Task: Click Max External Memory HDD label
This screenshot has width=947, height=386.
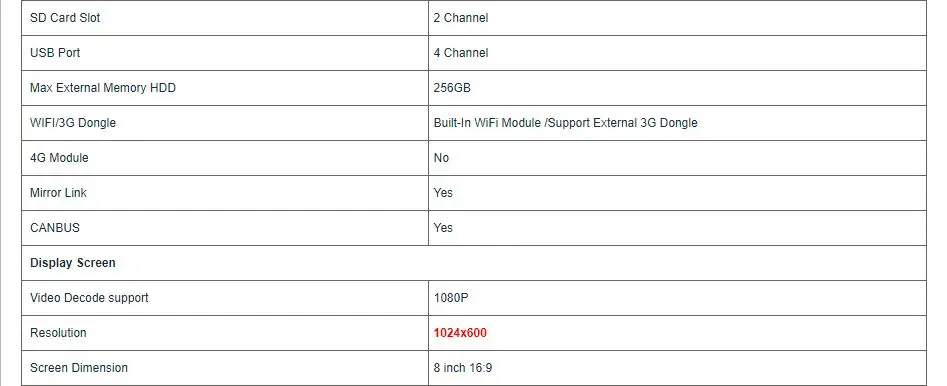Action: 103,88
